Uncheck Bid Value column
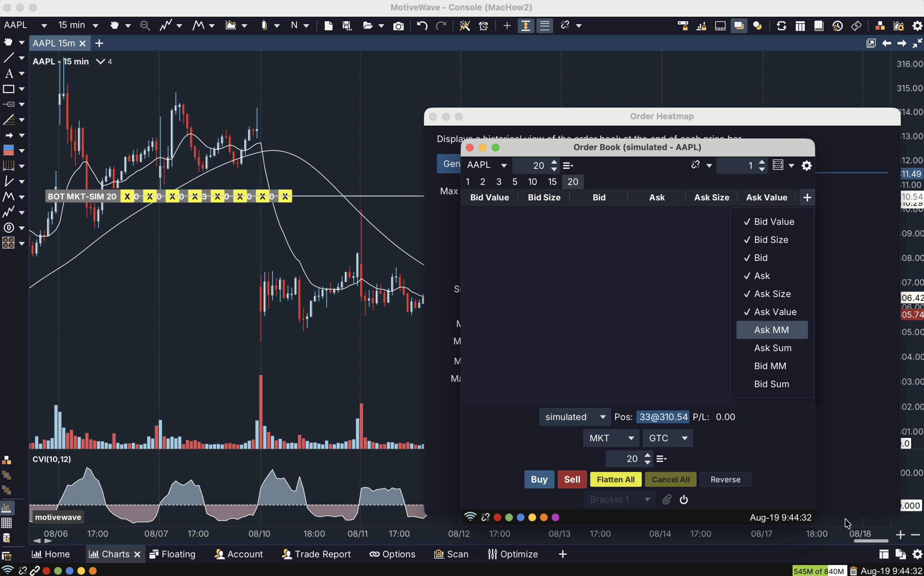 point(772,222)
